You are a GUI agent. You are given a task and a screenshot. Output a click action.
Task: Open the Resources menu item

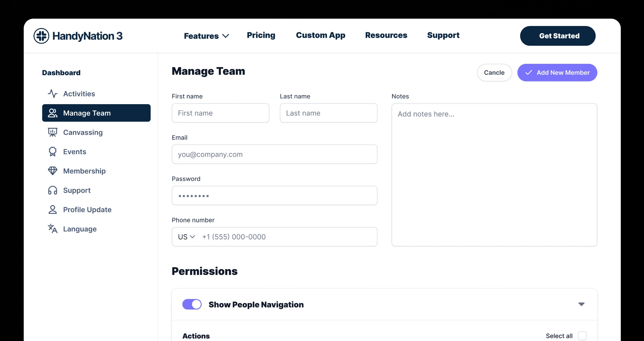[386, 35]
